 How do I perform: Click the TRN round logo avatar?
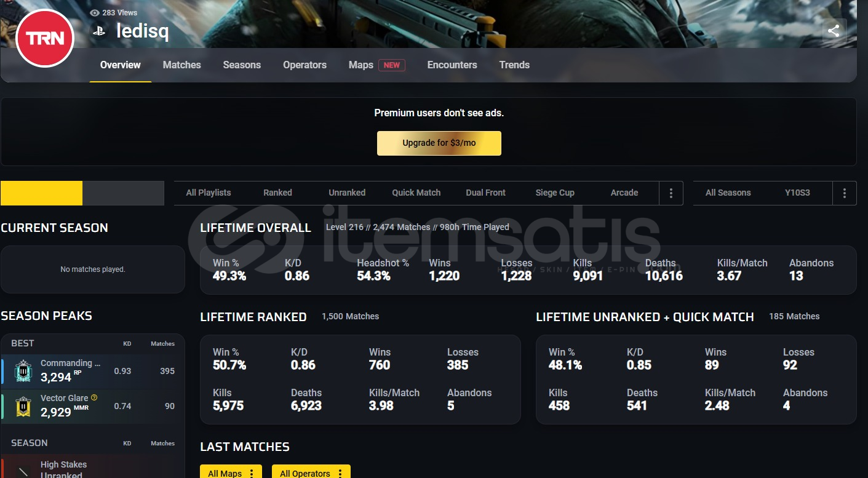[x=45, y=38]
